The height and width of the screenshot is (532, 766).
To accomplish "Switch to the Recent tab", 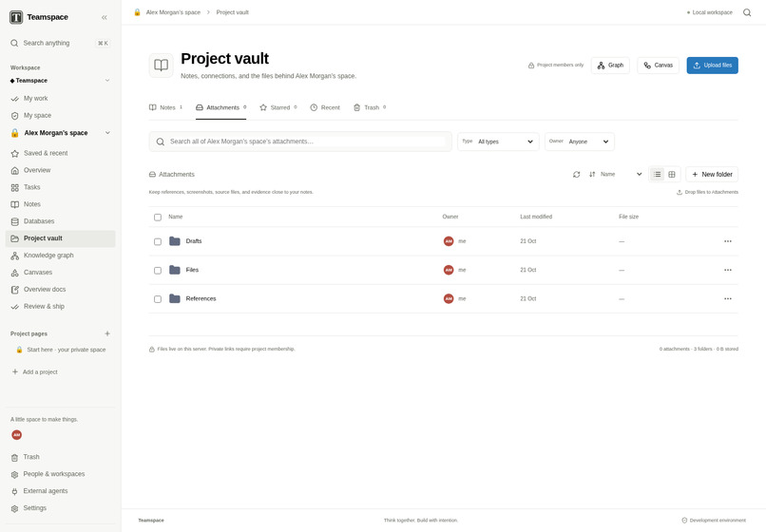I will [325, 107].
